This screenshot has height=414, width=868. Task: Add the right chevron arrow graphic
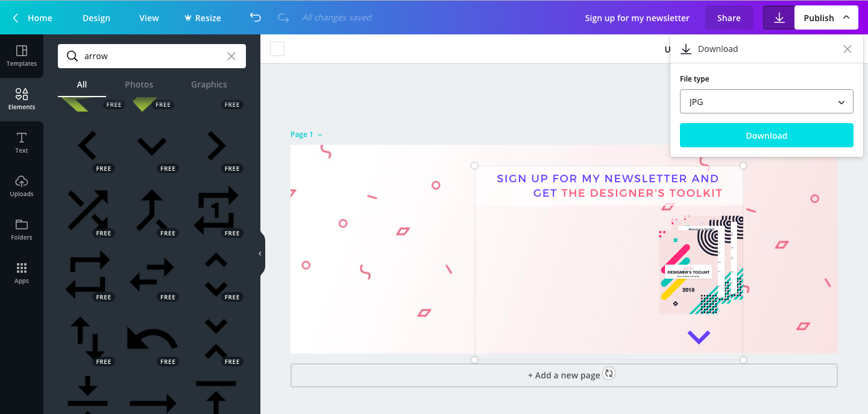[x=216, y=145]
